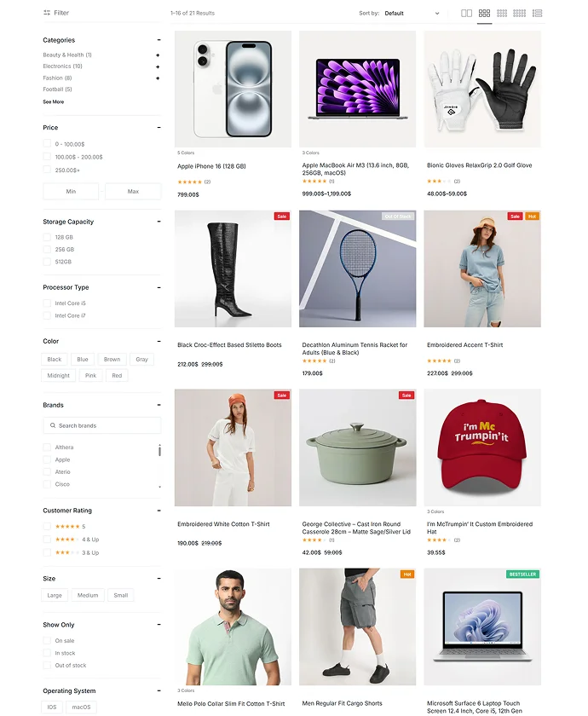Switch to four-column grid layout icon
Screen dimensions: 588x716
(502, 14)
